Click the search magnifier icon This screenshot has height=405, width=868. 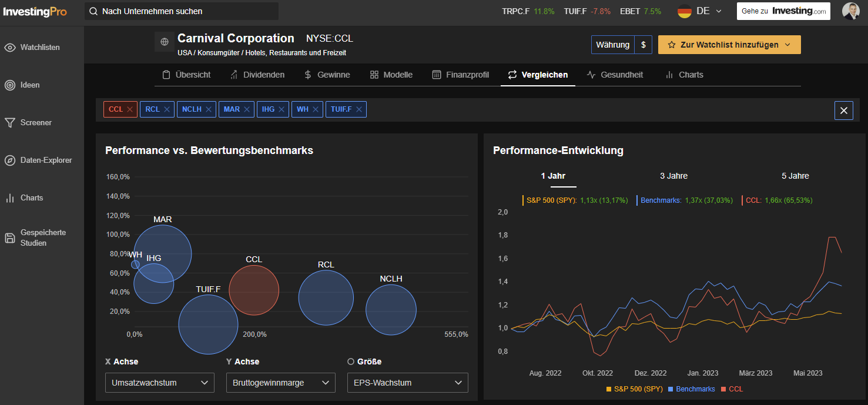pyautogui.click(x=93, y=11)
